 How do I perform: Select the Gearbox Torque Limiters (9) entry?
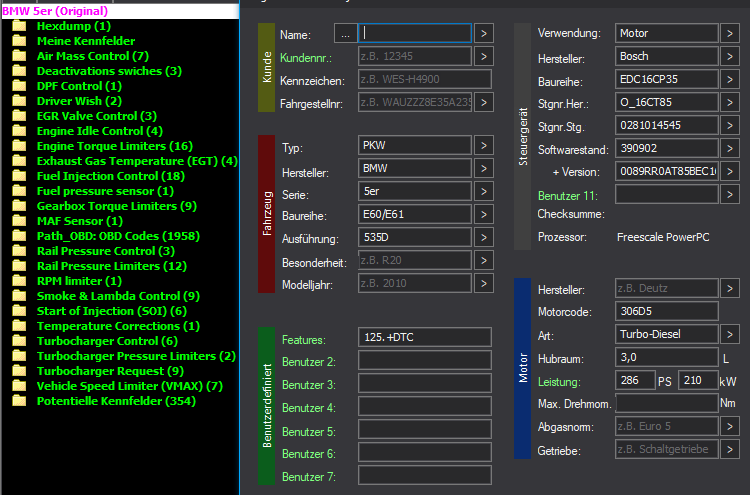click(x=117, y=206)
